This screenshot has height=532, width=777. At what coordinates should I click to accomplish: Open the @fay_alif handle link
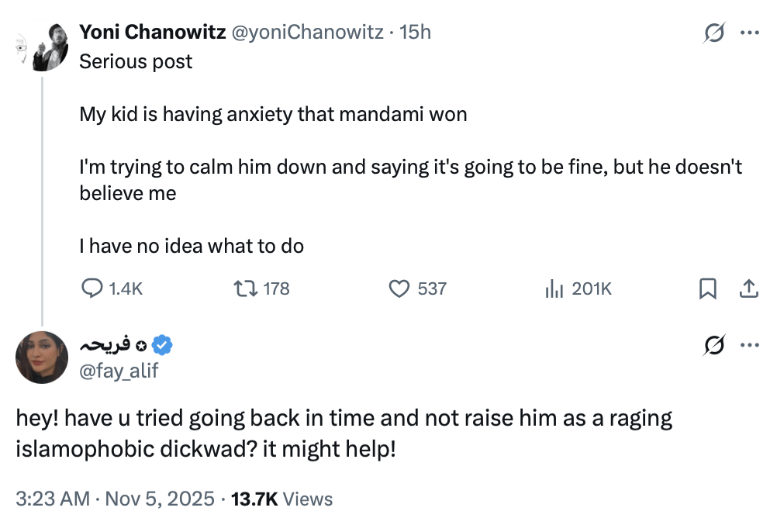(x=119, y=371)
